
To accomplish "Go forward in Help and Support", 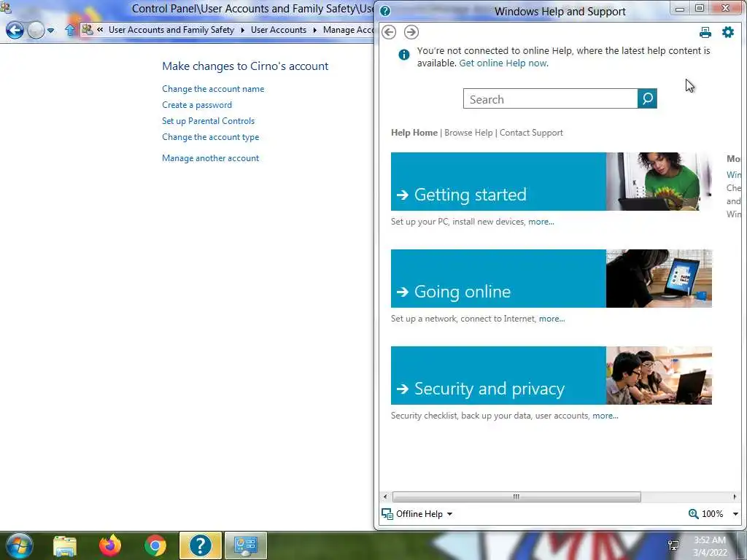I will [x=411, y=32].
